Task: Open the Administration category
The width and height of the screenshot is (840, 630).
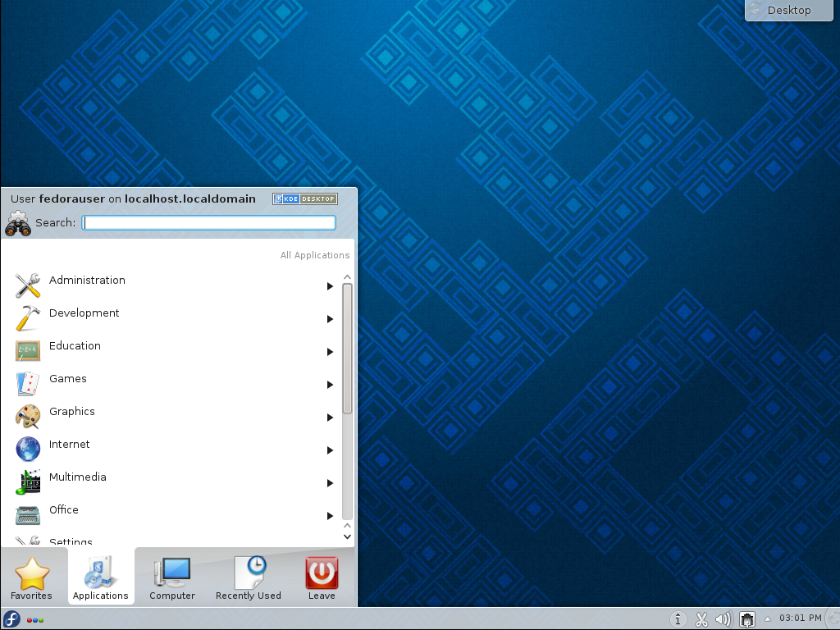Action: tap(176, 285)
